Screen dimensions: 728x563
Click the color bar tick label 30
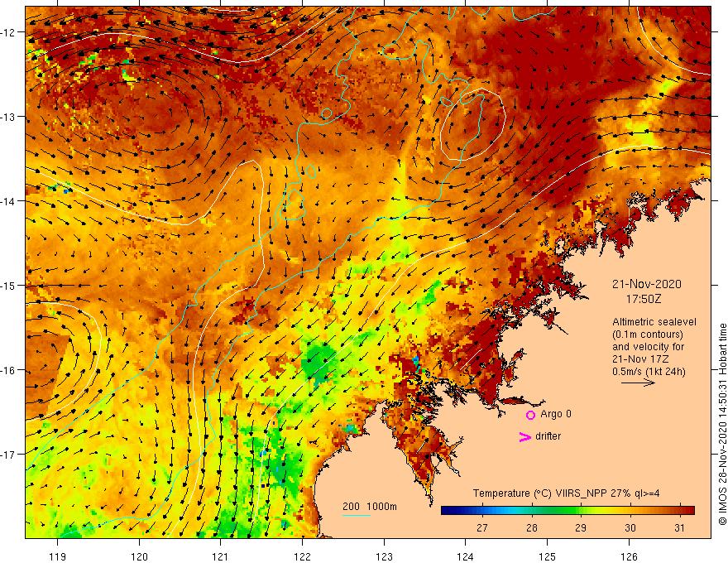pos(630,527)
